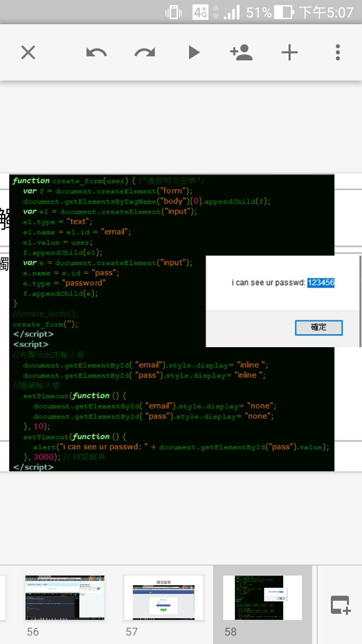Image resolution: width=362 pixels, height=644 pixels.
Task: Tap the 確定 button in the alert image
Action: [319, 328]
